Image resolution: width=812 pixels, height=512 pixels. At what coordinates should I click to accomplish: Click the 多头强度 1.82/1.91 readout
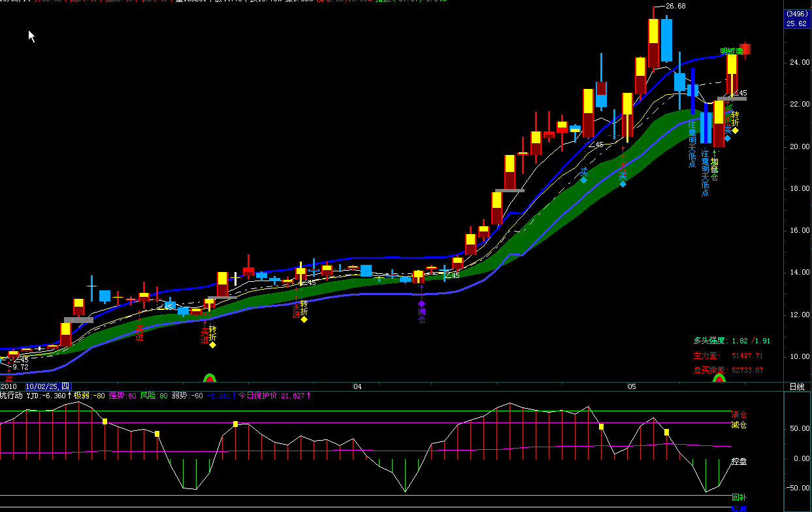(x=732, y=341)
